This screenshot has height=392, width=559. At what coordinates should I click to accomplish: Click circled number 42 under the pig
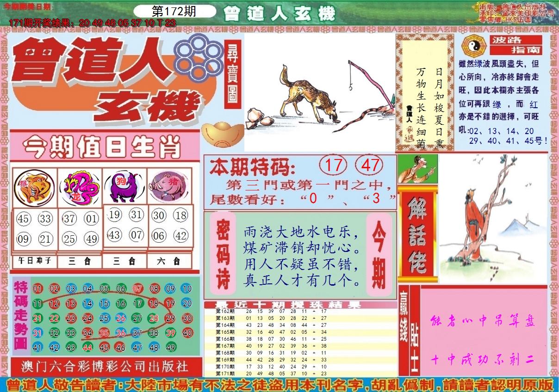click(x=181, y=236)
